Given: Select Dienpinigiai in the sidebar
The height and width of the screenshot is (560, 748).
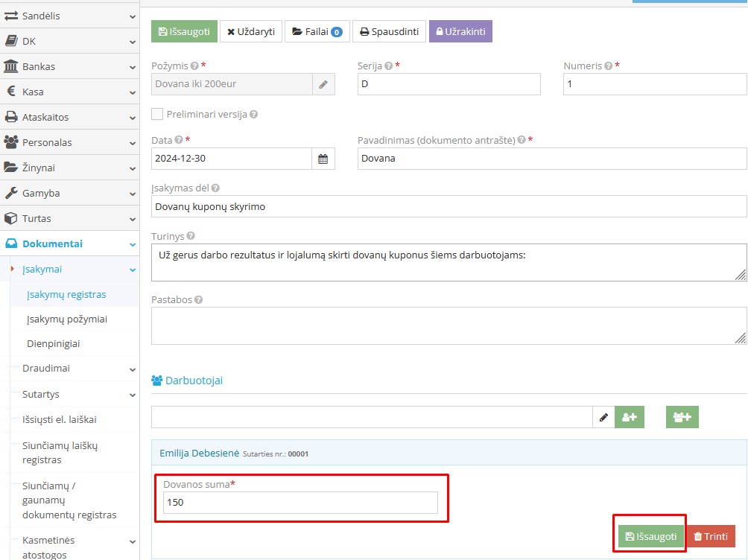Looking at the screenshot, I should pos(54,344).
